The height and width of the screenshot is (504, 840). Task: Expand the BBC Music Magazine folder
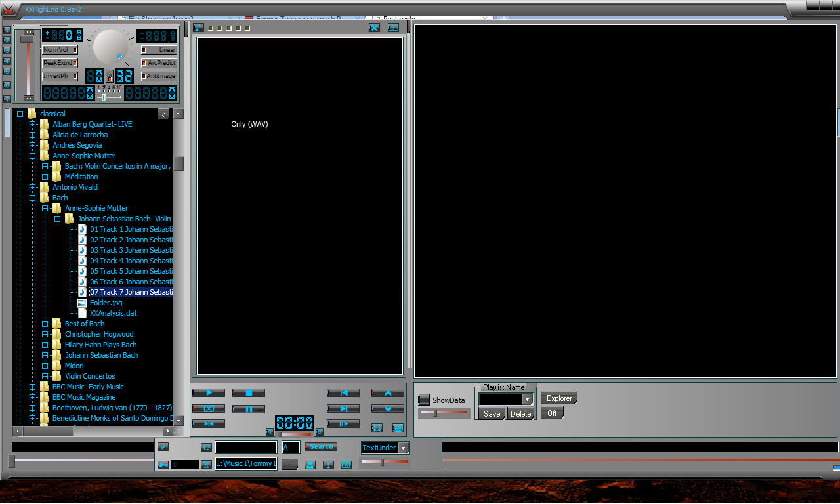point(33,397)
